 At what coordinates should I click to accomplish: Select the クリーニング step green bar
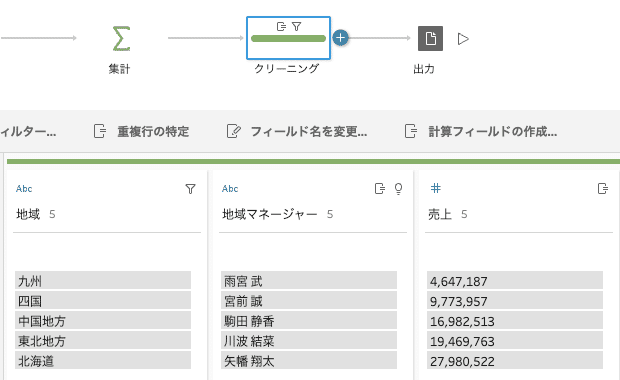tap(288, 38)
